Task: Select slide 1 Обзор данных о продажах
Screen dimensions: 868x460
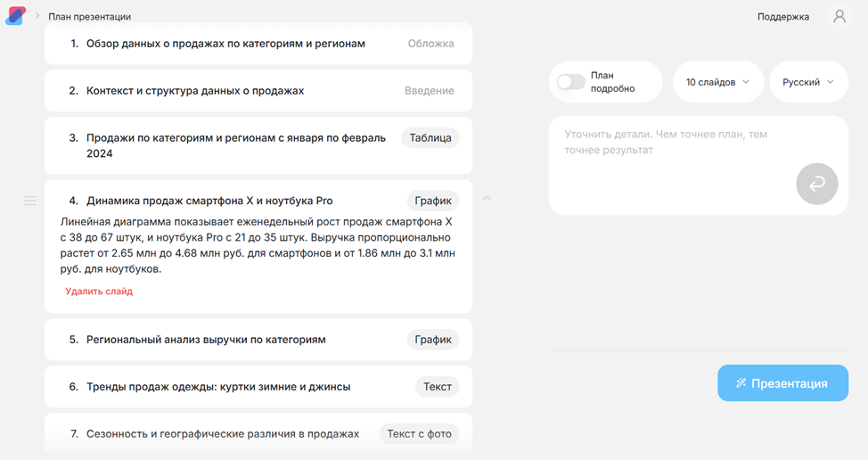Action: (258, 44)
